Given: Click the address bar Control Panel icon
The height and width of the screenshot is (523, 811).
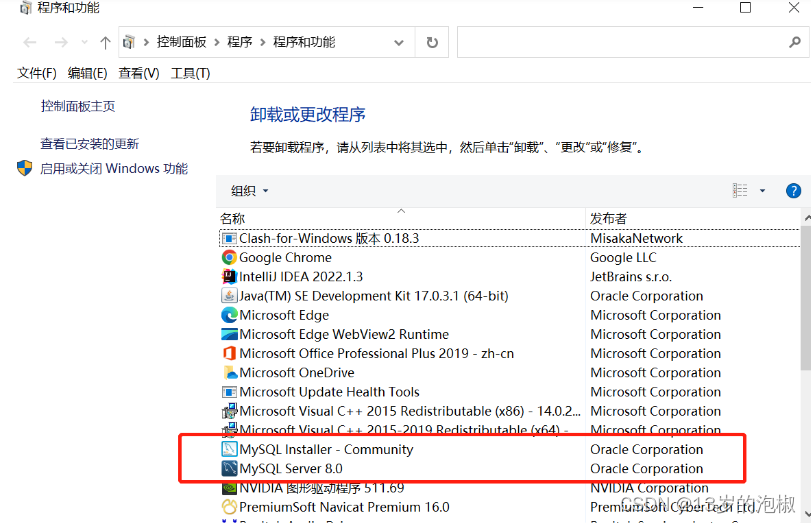Looking at the screenshot, I should click(x=129, y=42).
